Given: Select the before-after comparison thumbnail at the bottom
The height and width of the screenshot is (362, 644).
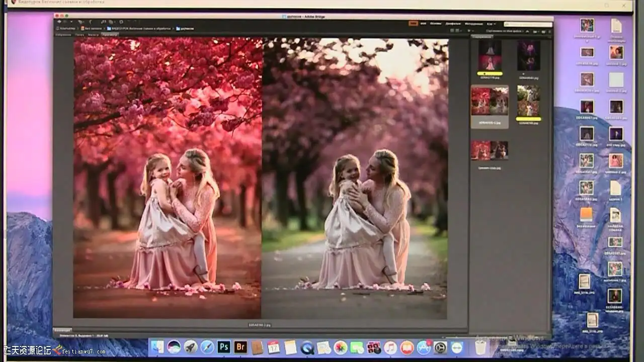Looking at the screenshot, I should click(x=490, y=150).
